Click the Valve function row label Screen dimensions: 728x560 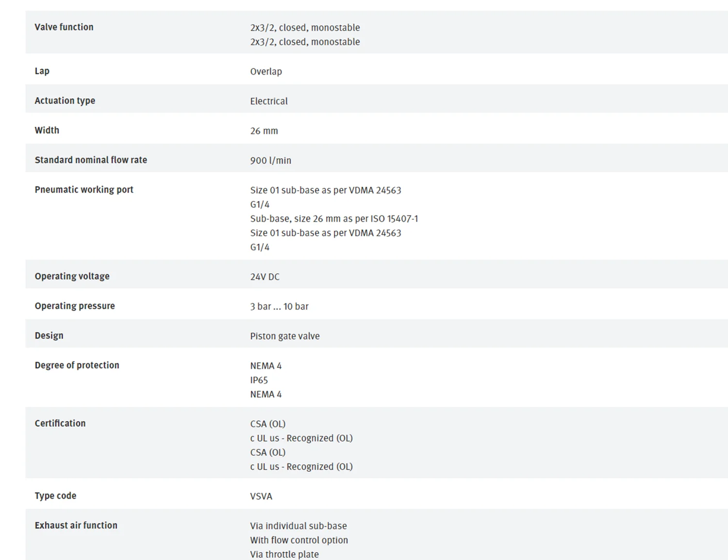[64, 27]
